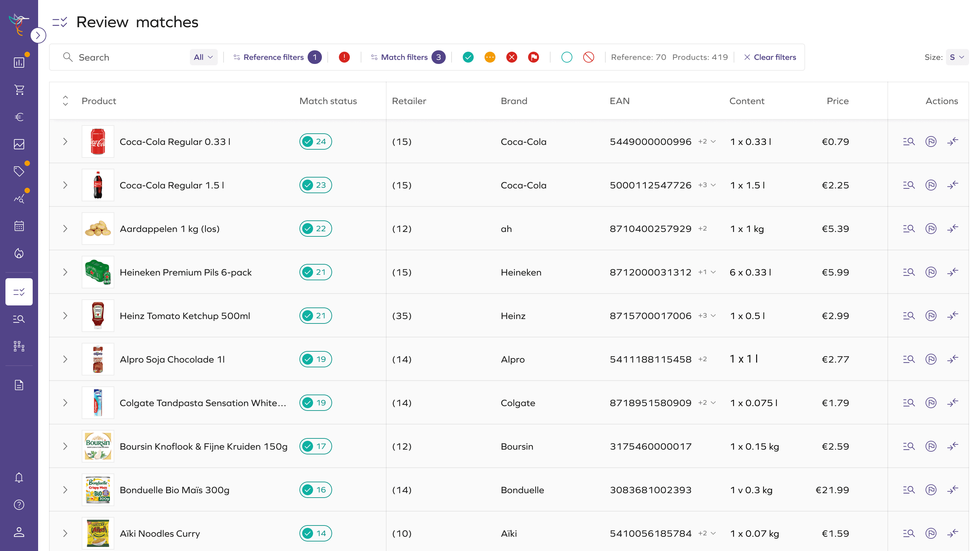Toggle the green approved match status filter

(468, 57)
